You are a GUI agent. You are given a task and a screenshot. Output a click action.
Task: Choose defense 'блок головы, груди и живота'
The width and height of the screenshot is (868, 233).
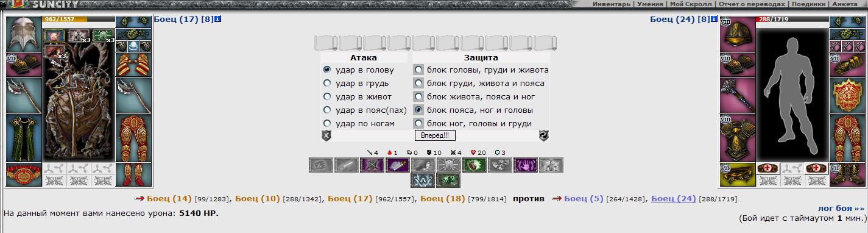click(x=418, y=70)
